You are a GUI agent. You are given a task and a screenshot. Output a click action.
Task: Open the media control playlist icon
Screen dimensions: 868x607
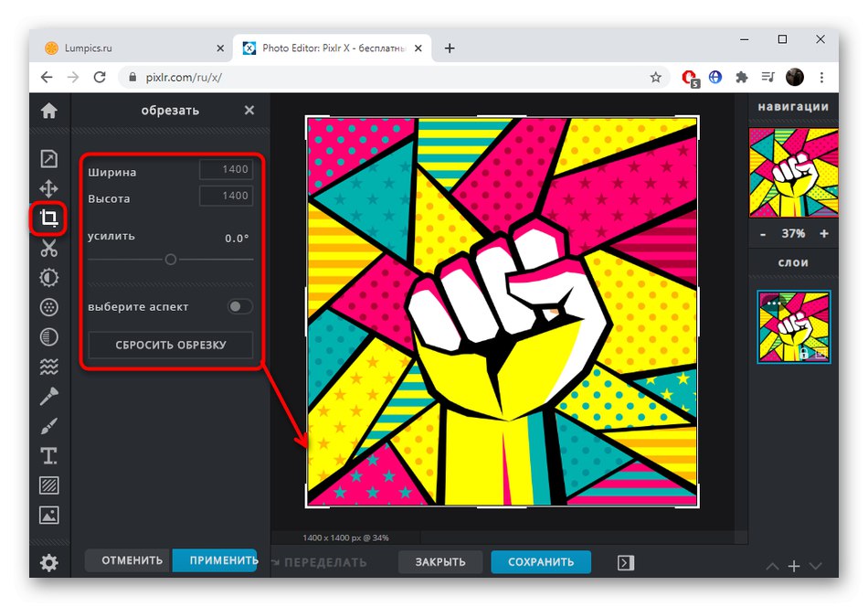point(767,77)
